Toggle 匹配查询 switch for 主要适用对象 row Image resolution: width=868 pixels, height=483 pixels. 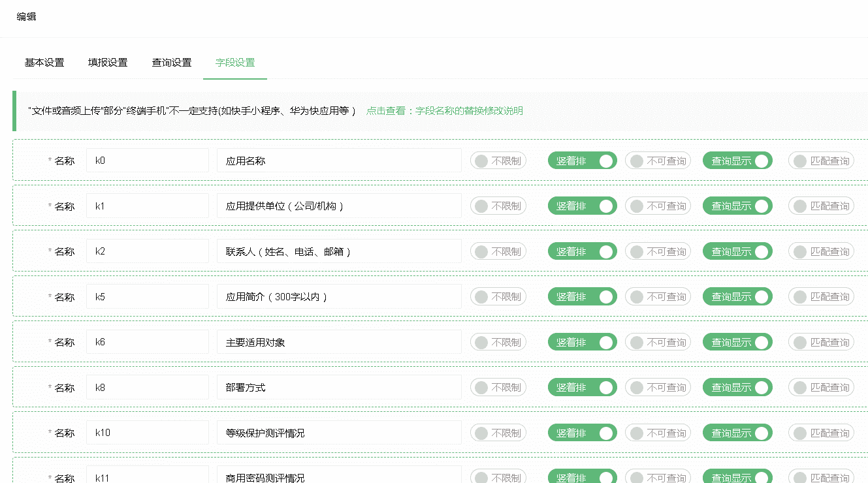point(821,343)
